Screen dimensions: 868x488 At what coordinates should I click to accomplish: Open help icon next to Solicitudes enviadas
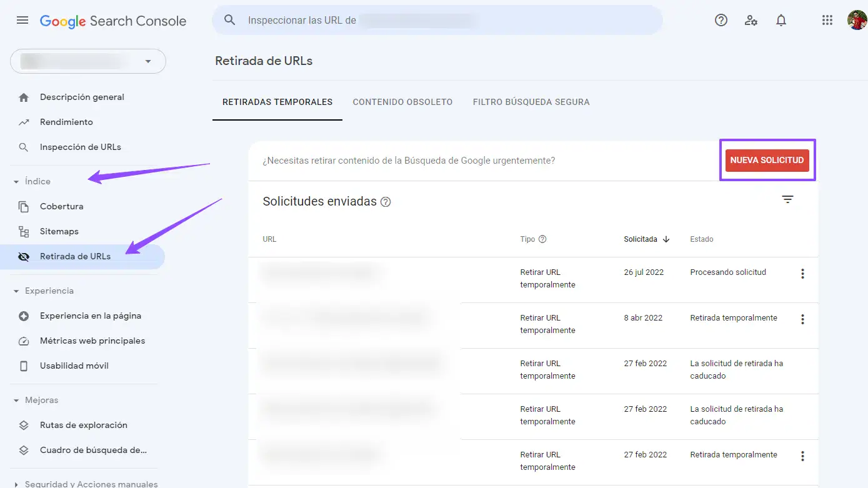386,202
